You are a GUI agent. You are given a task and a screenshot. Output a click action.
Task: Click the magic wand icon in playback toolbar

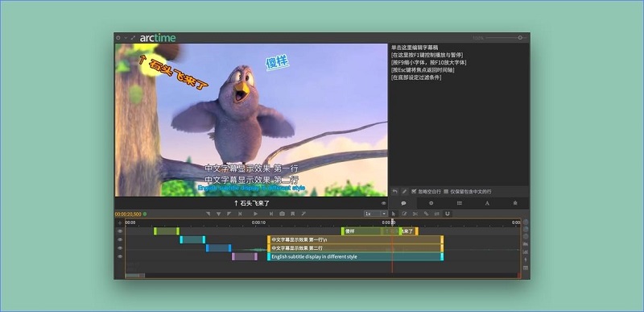pos(303,214)
